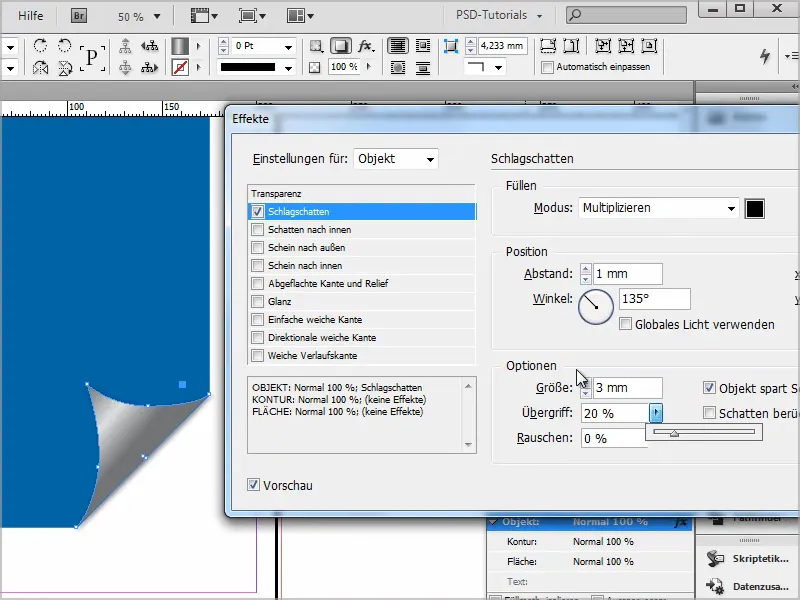The image size is (800, 600).
Task: Toggle 'Automatisch einpassen' checkbox
Action: tap(547, 67)
